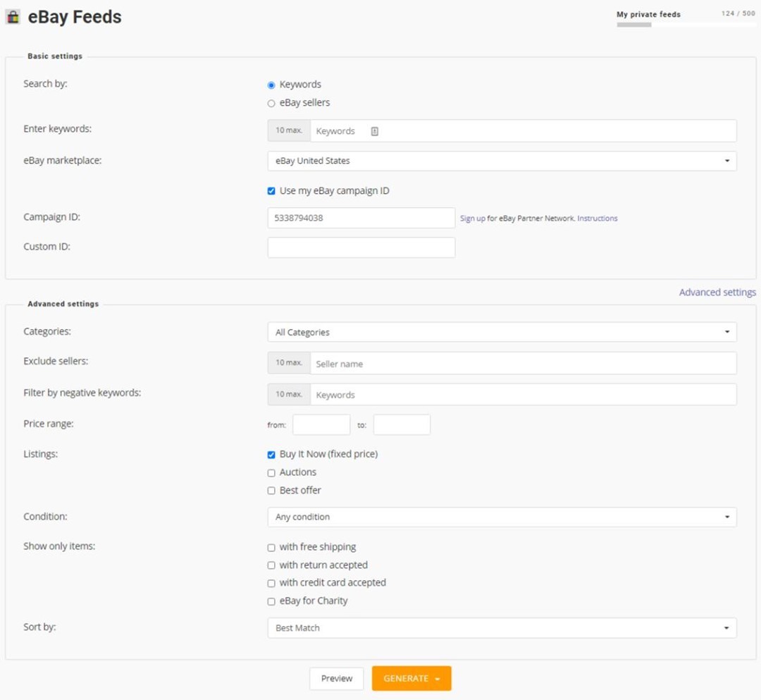Viewport: 761px width, 700px height.
Task: Click the eBay marketplace: label
Action: (x=63, y=160)
